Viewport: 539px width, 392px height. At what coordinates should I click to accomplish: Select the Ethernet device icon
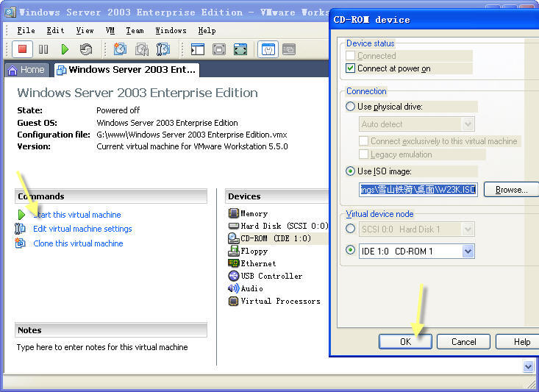click(233, 263)
